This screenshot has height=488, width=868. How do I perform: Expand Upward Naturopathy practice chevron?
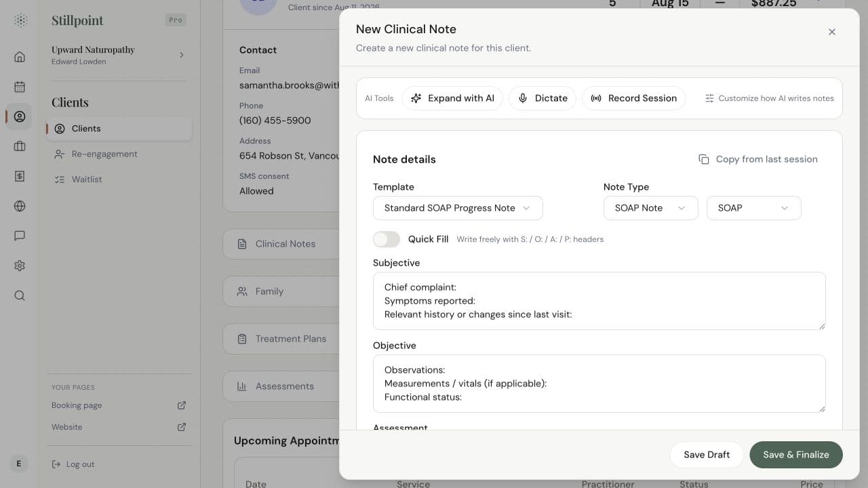pyautogui.click(x=182, y=55)
